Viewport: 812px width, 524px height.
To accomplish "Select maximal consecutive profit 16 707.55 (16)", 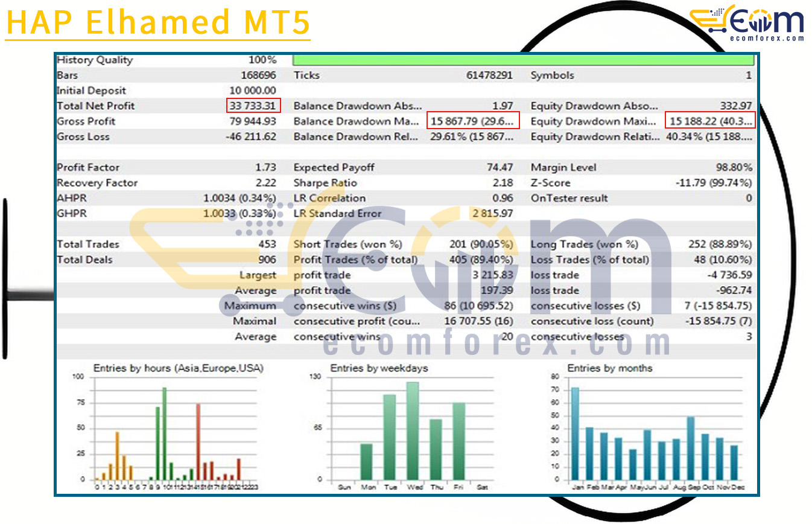I will [478, 321].
